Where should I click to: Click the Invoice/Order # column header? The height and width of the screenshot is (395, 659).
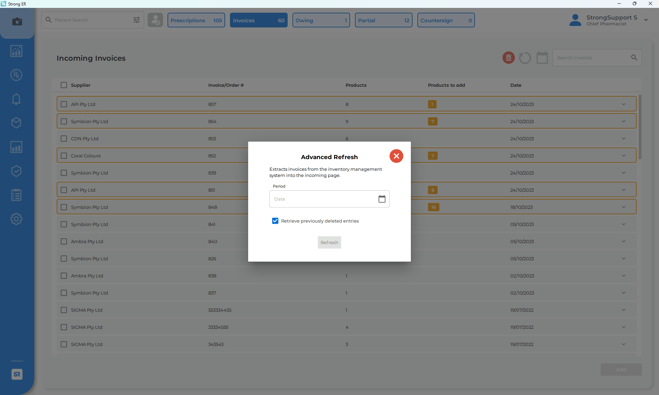[226, 85]
